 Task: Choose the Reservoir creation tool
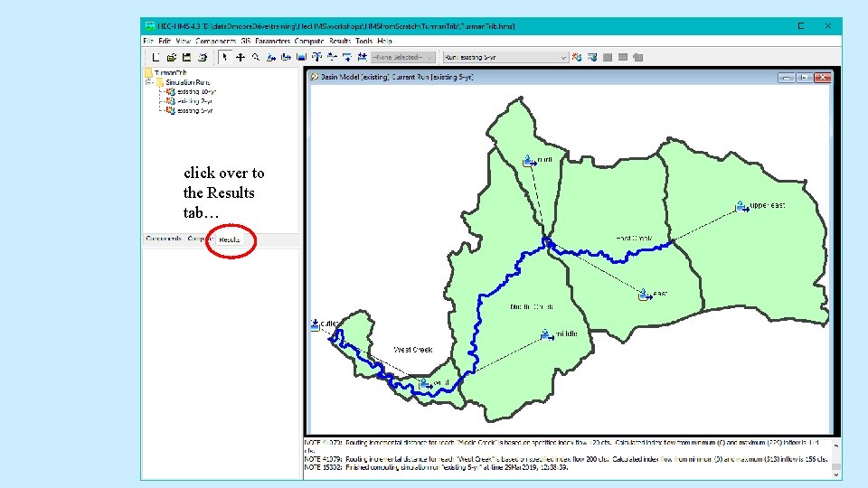tap(301, 57)
